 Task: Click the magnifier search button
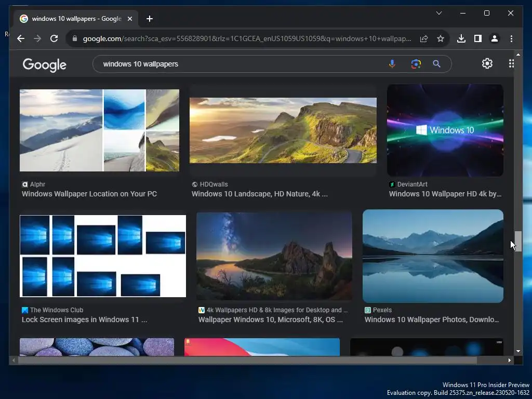(436, 64)
